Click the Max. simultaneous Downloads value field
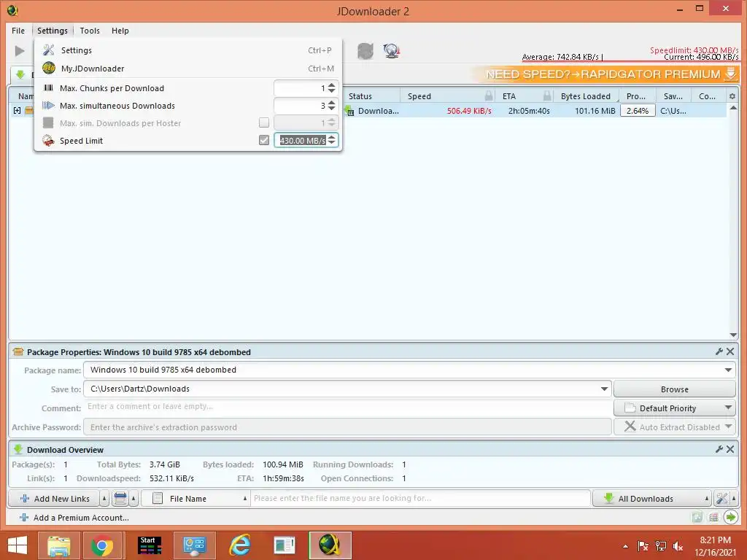The image size is (747, 560). click(300, 105)
